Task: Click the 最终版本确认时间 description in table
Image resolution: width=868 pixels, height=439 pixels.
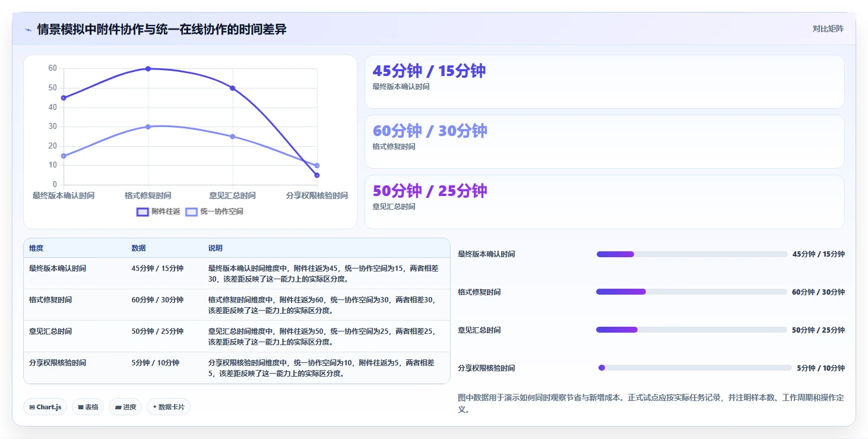Action: pyautogui.click(x=324, y=274)
